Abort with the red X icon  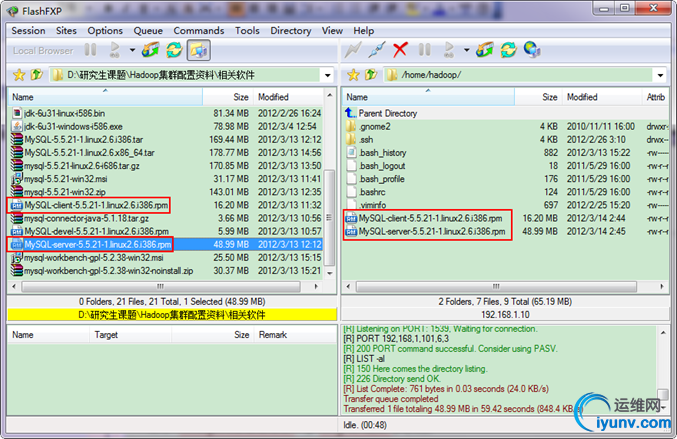[400, 50]
